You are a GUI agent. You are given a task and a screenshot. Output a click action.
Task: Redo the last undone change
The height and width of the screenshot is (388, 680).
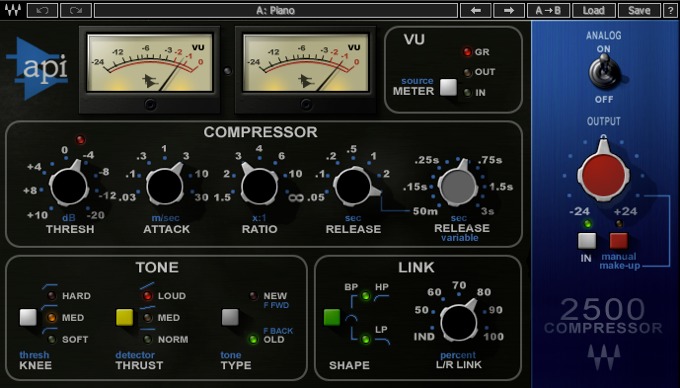(x=76, y=10)
